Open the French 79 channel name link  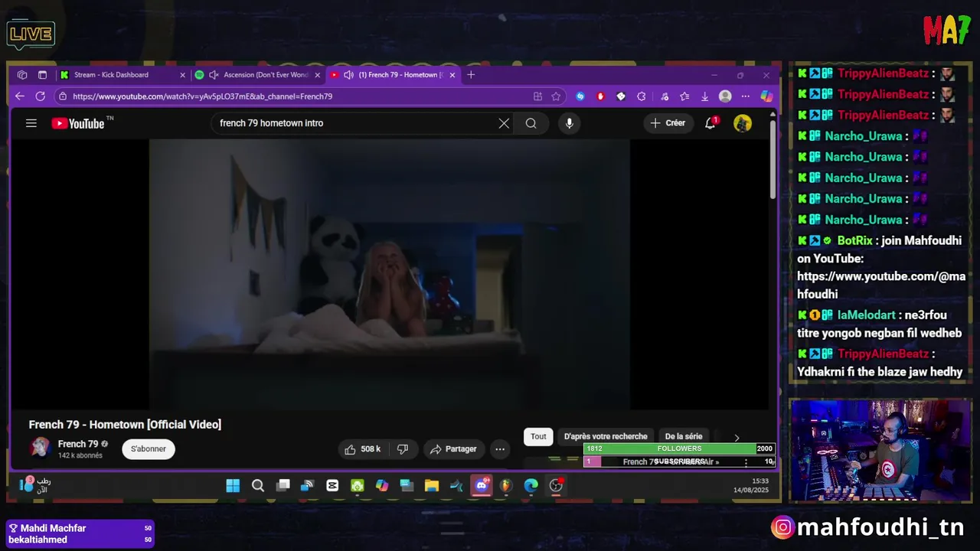tap(78, 444)
